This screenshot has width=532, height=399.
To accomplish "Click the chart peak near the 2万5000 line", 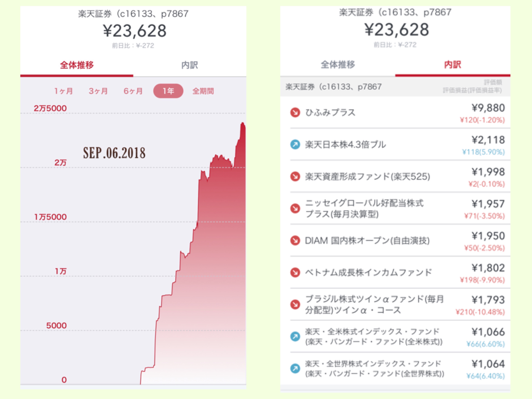I will point(242,124).
